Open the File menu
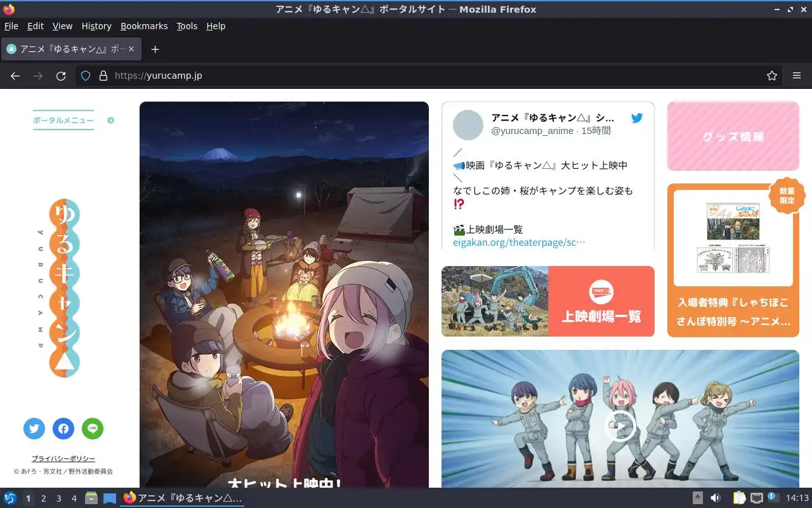The image size is (812, 508). pyautogui.click(x=11, y=26)
